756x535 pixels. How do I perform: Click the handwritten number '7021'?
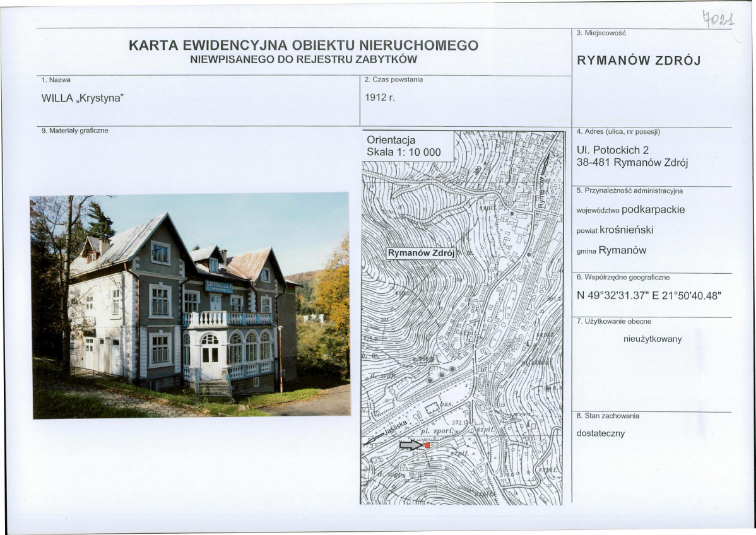tap(718, 20)
